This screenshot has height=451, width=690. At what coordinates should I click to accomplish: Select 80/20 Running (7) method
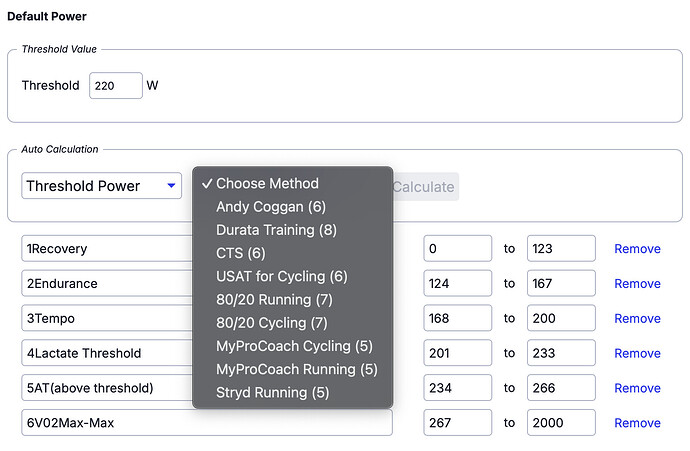pos(293,300)
